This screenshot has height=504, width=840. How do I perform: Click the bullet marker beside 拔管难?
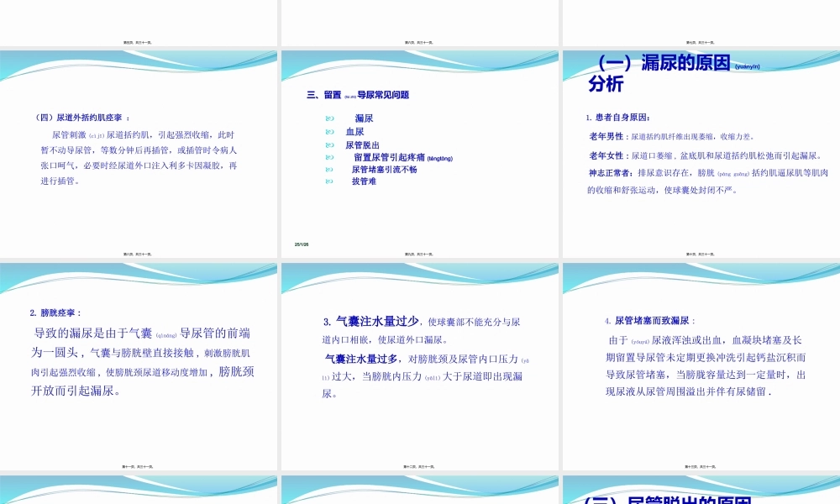pos(328,181)
